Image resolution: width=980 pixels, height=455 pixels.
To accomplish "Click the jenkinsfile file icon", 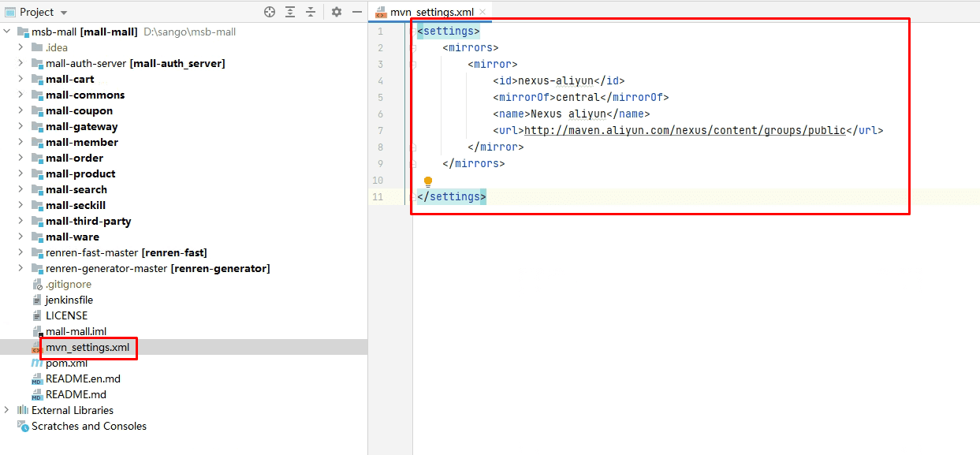I will 37,300.
